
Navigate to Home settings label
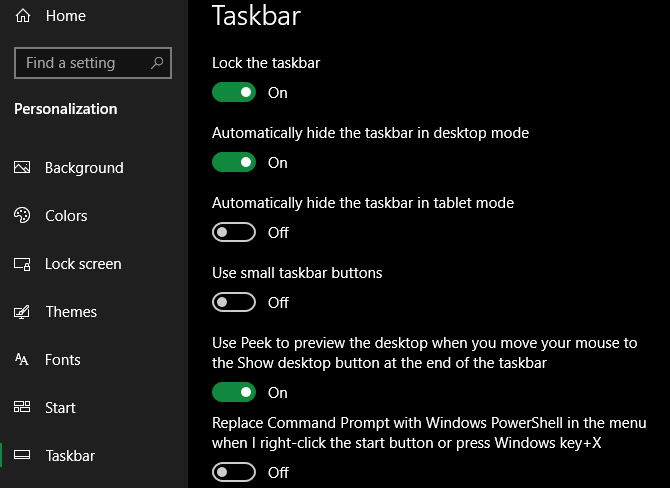point(66,16)
